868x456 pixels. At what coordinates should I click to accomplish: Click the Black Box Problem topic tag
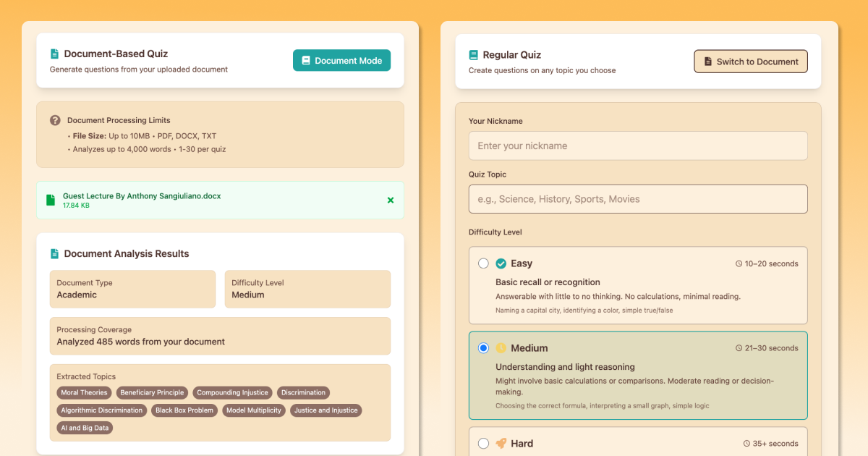click(184, 410)
